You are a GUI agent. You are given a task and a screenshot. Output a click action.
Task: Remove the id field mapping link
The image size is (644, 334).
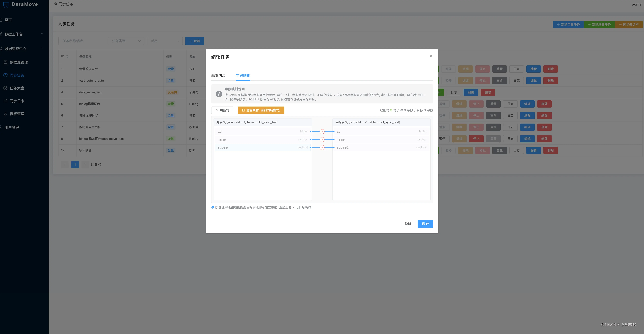(322, 132)
